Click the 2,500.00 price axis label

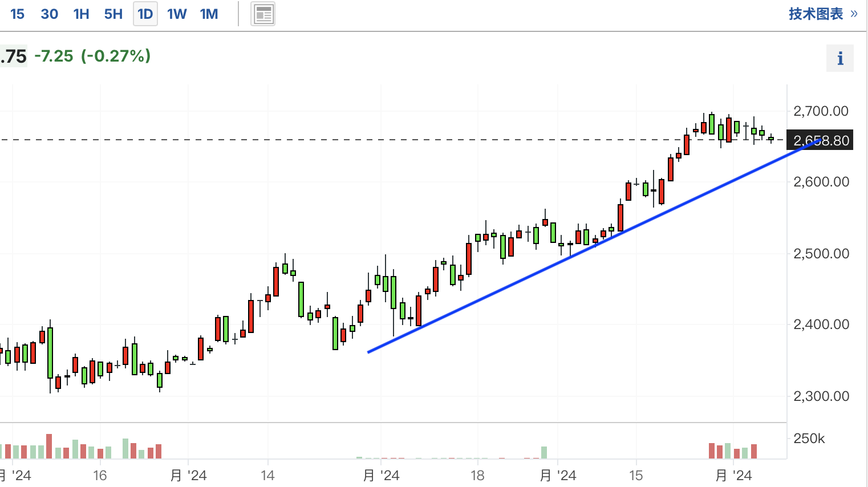coord(821,254)
